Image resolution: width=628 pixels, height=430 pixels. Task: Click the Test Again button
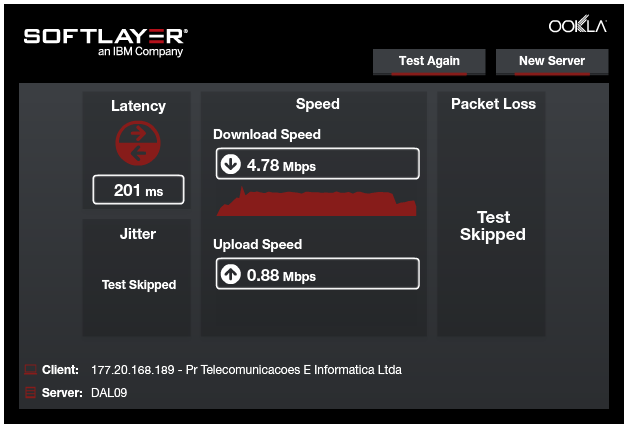point(429,61)
